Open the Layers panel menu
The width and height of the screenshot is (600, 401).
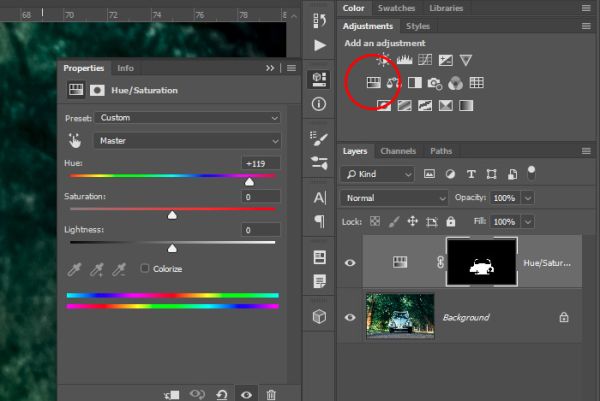[x=586, y=151]
